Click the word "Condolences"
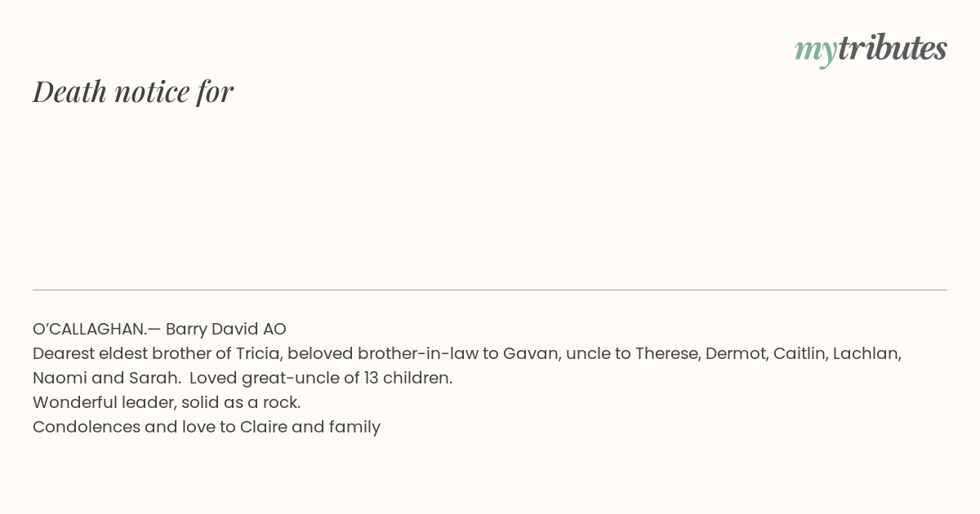This screenshot has height=514, width=980. pos(86,427)
